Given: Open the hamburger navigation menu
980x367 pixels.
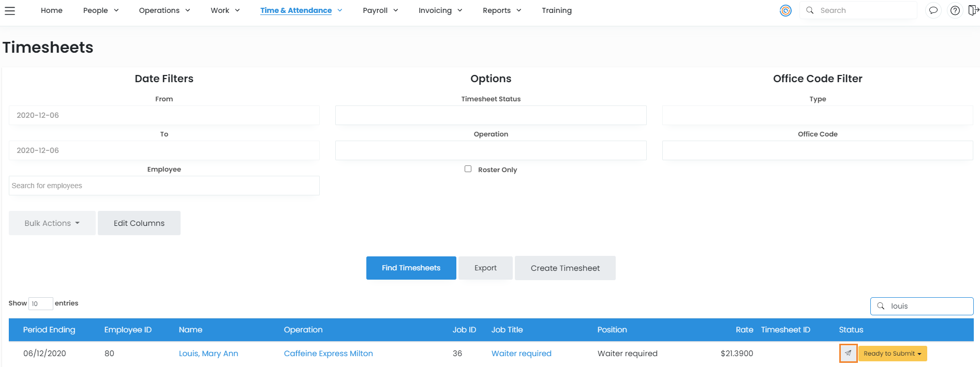Looking at the screenshot, I should coord(10,10).
